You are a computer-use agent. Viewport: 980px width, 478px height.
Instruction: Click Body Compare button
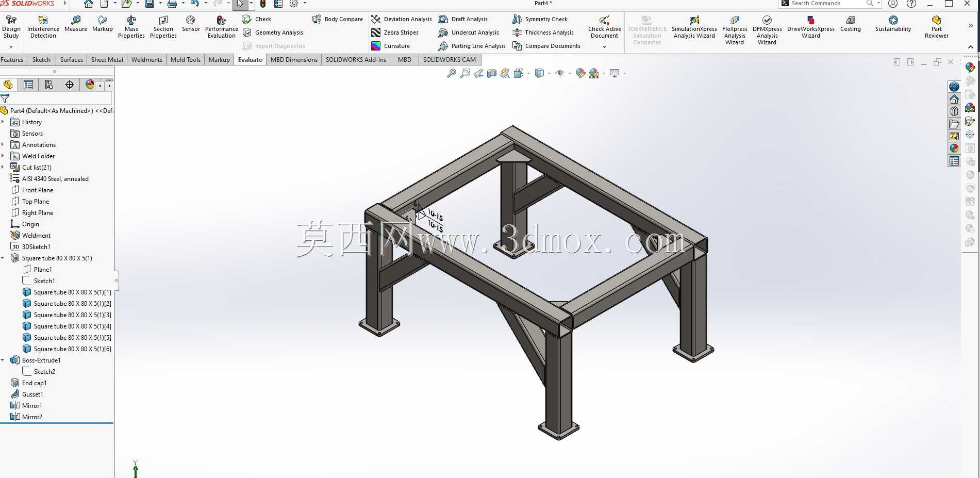pos(338,19)
